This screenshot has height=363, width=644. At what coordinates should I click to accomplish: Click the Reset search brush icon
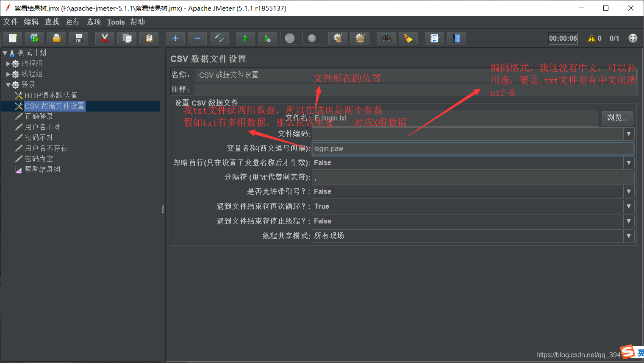tap(408, 38)
